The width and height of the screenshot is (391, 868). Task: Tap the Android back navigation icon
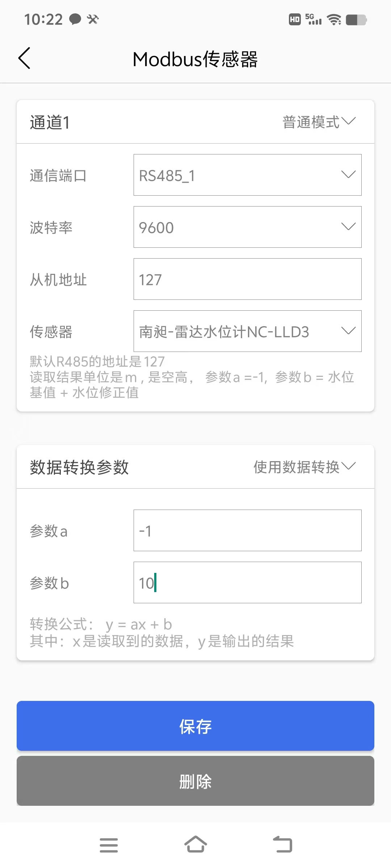282,844
